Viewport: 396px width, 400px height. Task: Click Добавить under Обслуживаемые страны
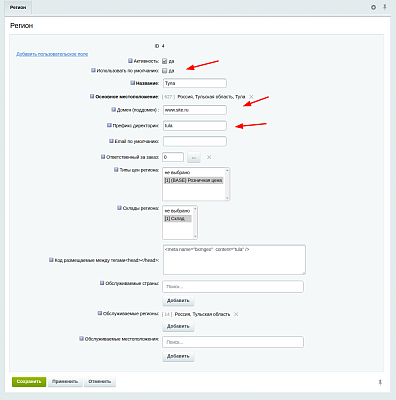pyautogui.click(x=178, y=301)
